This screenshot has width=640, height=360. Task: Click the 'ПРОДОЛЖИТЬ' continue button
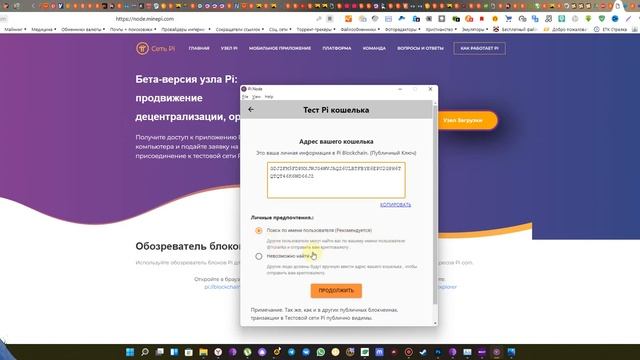point(336,291)
